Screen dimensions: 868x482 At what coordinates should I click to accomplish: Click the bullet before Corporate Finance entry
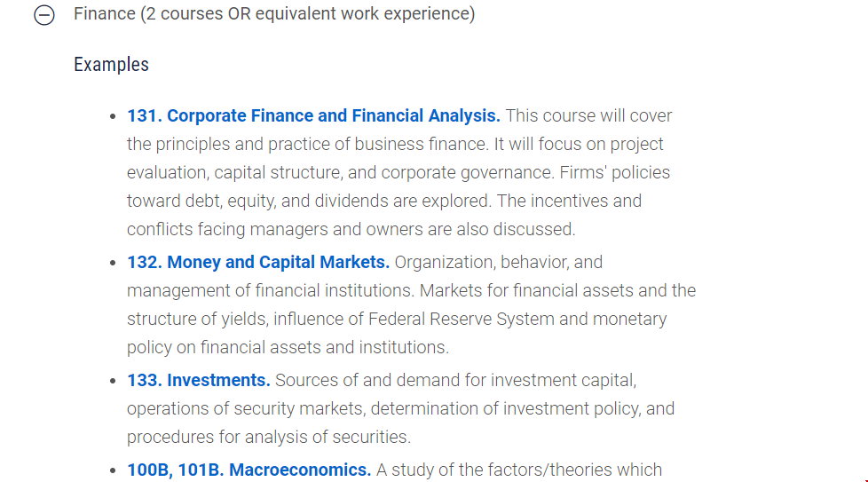click(113, 116)
